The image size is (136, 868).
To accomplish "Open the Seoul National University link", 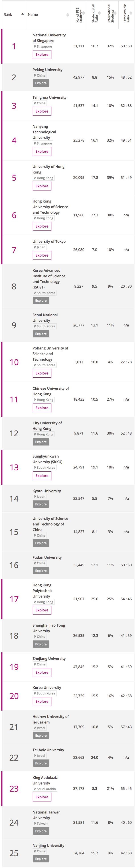I will pyautogui.click(x=45, y=317).
